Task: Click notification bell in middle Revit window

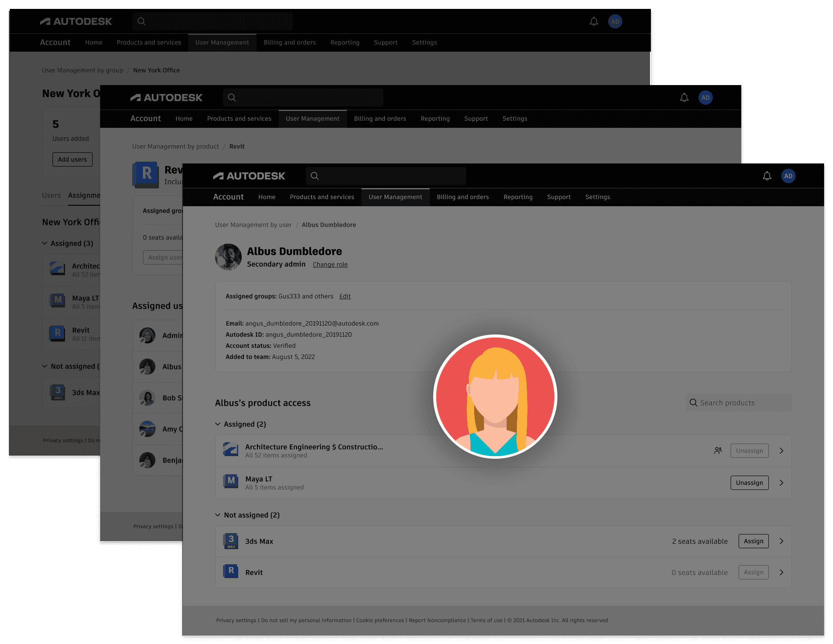Action: pyautogui.click(x=684, y=98)
